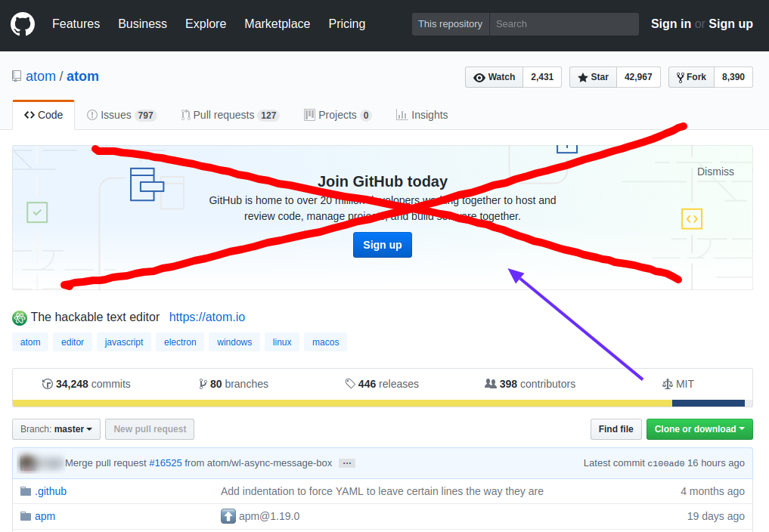View the 42,967 stargazers count
This screenshot has width=769, height=532.
point(638,77)
